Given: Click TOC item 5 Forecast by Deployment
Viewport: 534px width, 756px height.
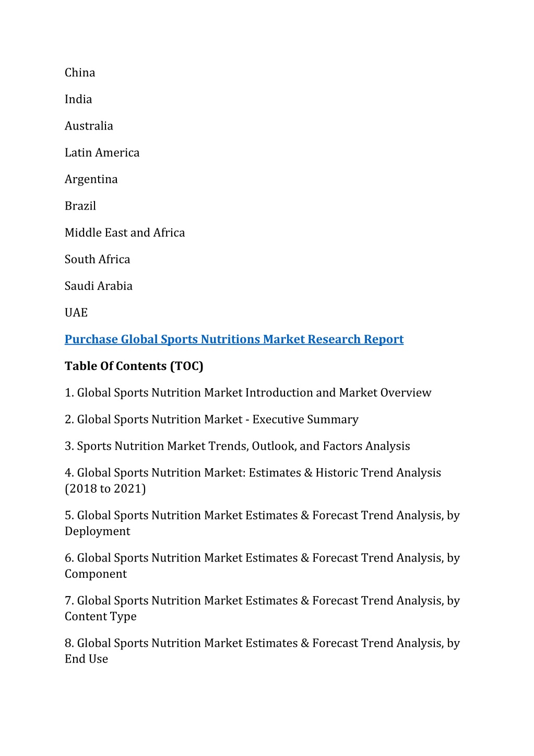Looking at the screenshot, I should click(262, 523).
